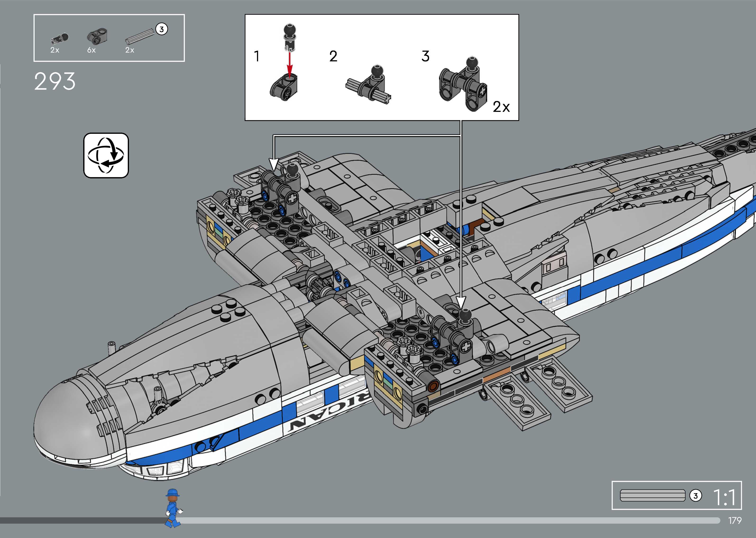The height and width of the screenshot is (538, 756).
Task: Click the technic connector part labeled 6x
Action: (97, 36)
